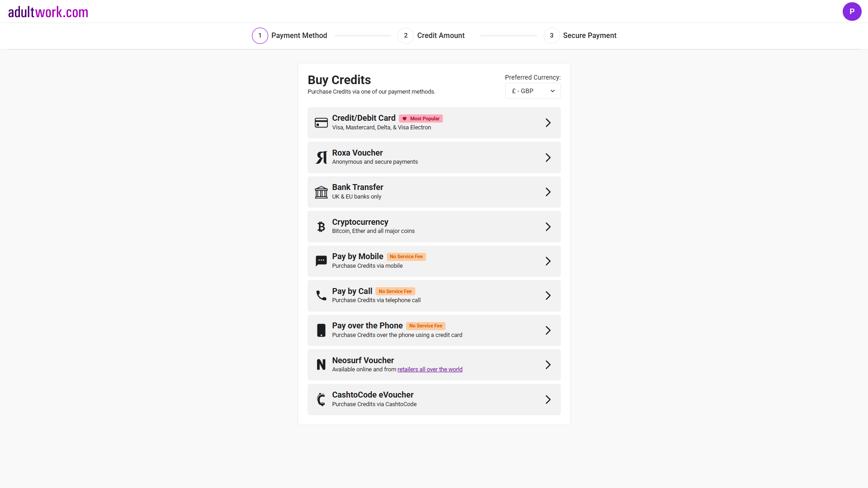The image size is (868, 488).
Task: Click the Pay by Call handset icon
Action: 321,296
